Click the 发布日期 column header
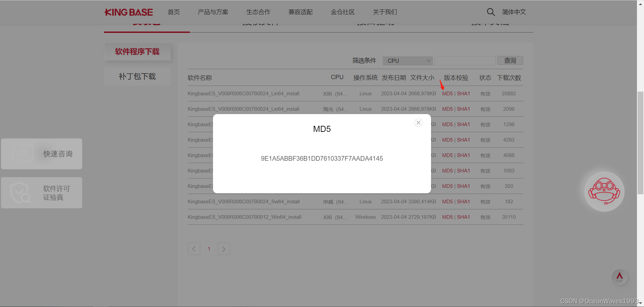Image resolution: width=644 pixels, height=307 pixels. (394, 78)
